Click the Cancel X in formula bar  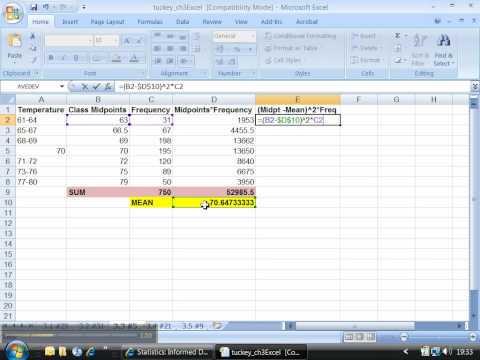[x=85, y=87]
